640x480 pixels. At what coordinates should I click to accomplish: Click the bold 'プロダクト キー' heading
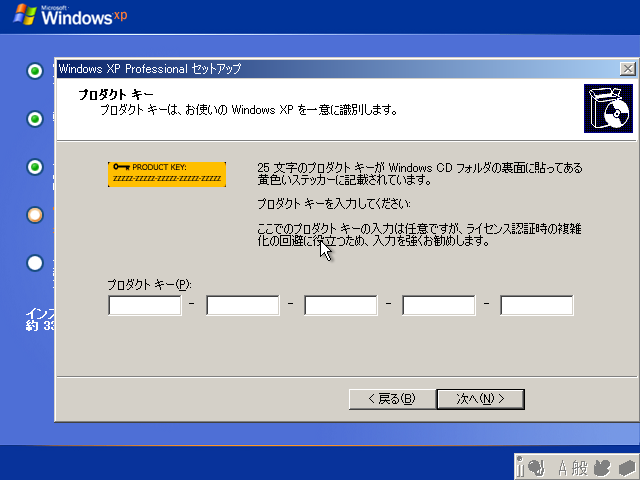116,95
